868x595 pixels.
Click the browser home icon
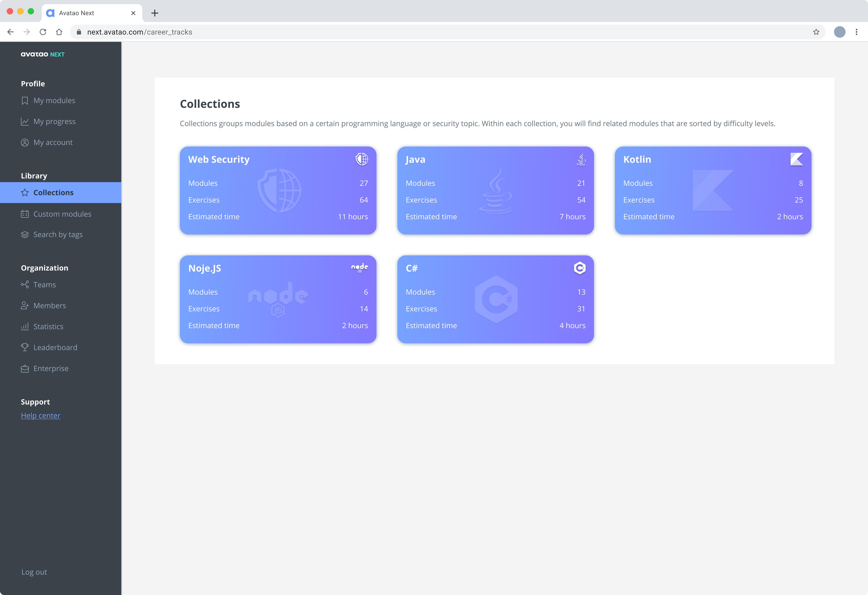59,32
